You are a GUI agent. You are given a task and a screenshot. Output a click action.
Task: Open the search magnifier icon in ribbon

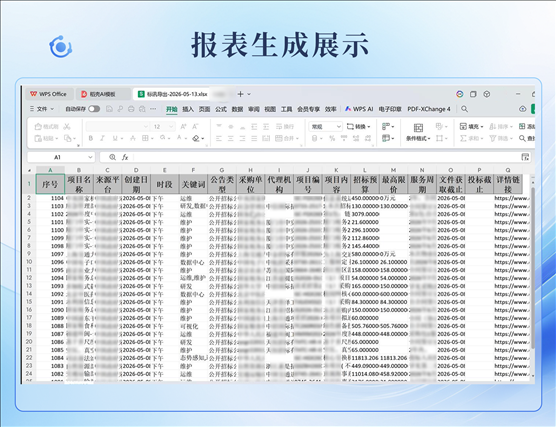tap(464, 109)
